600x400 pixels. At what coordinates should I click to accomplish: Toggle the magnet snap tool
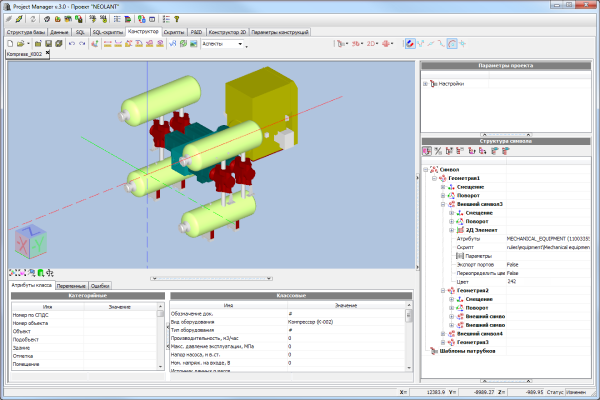[411, 44]
